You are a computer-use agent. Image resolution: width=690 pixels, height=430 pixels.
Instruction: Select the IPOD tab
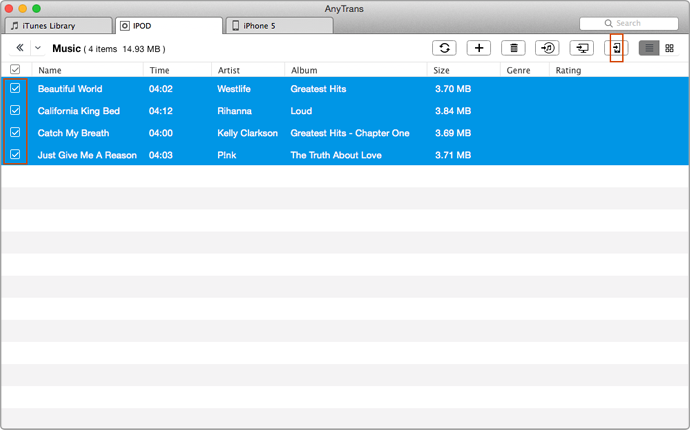[169, 26]
